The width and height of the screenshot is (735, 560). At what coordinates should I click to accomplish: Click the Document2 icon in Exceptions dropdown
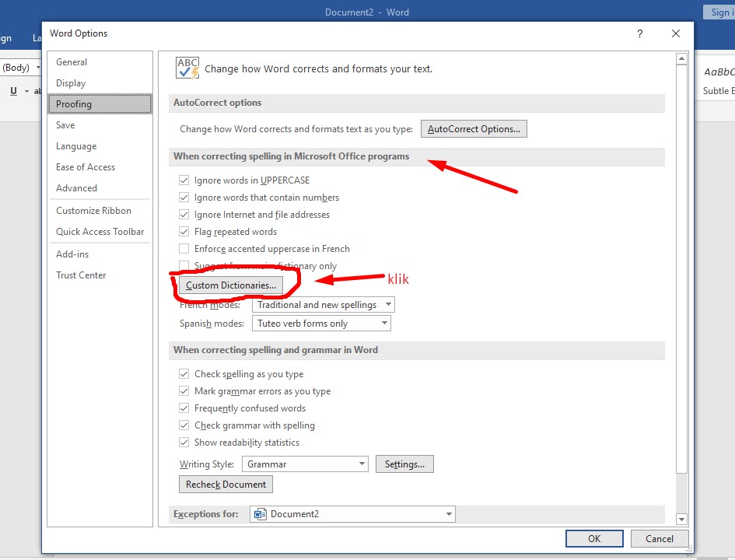[260, 514]
